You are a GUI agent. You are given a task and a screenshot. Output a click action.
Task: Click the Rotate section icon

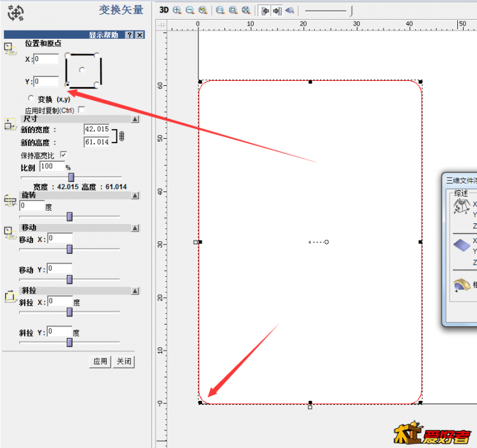click(x=10, y=200)
